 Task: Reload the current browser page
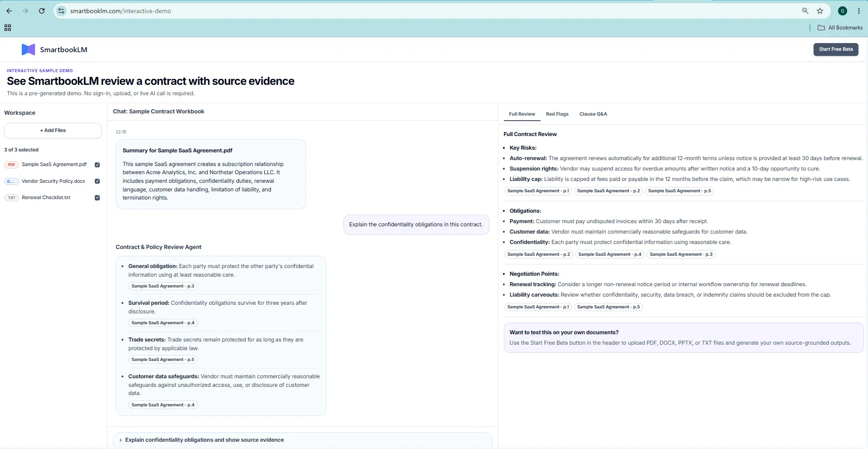(x=42, y=11)
